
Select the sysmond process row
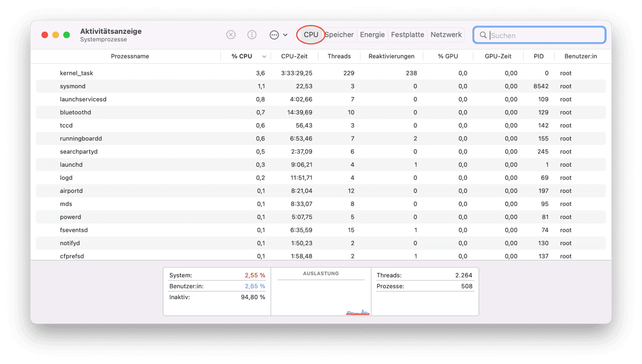(x=321, y=86)
